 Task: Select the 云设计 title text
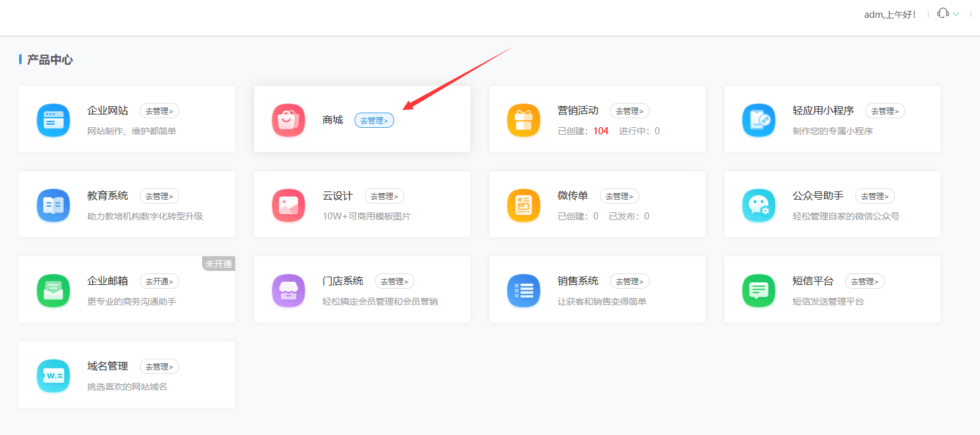(338, 196)
